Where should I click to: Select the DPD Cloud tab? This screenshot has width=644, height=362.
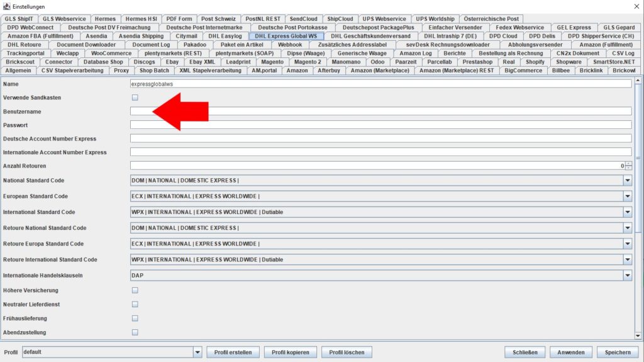point(503,37)
